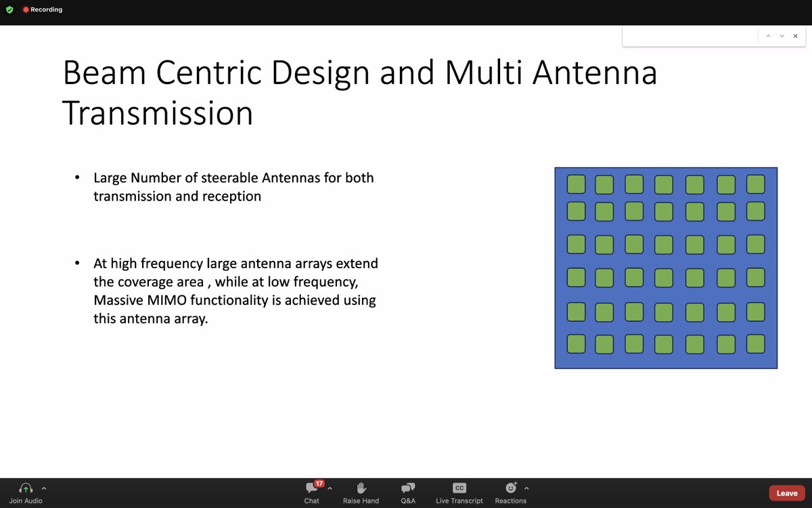This screenshot has width=812, height=508.
Task: Click the line 'Massive MIMO functionality is achieved using'
Action: coord(235,299)
